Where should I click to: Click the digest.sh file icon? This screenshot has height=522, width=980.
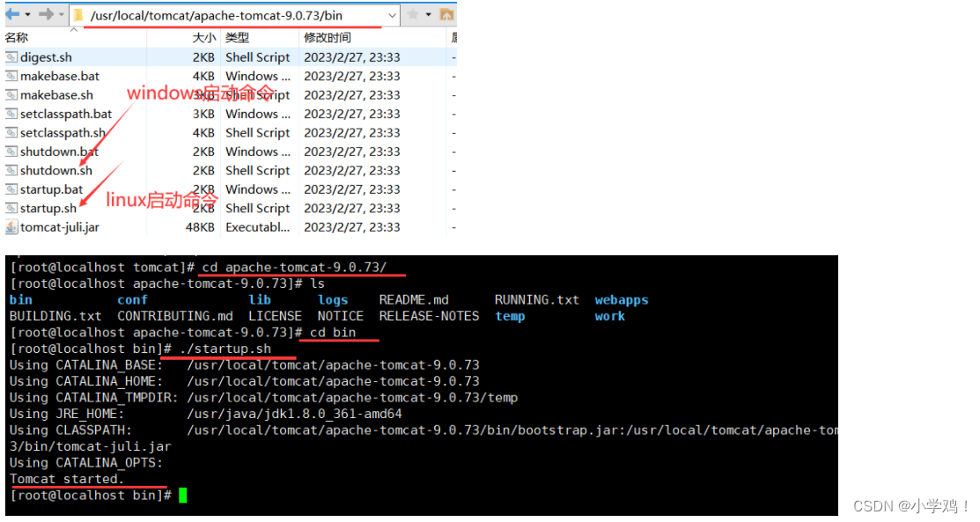[x=11, y=57]
